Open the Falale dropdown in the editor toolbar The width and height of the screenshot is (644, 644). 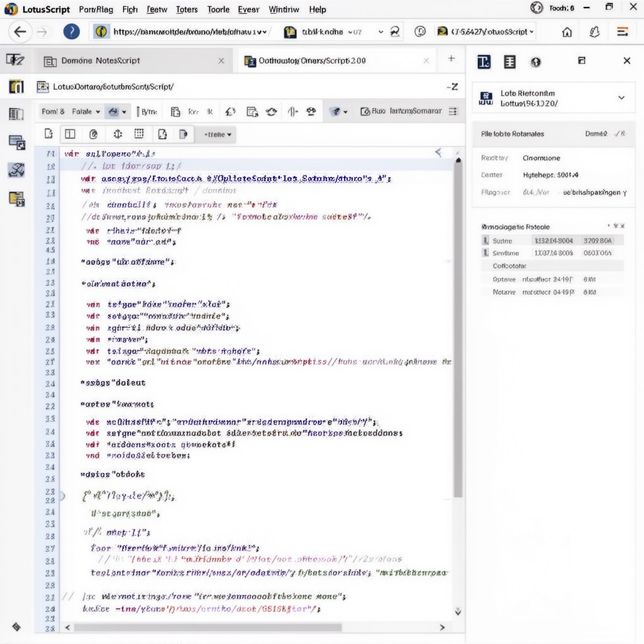(x=86, y=111)
